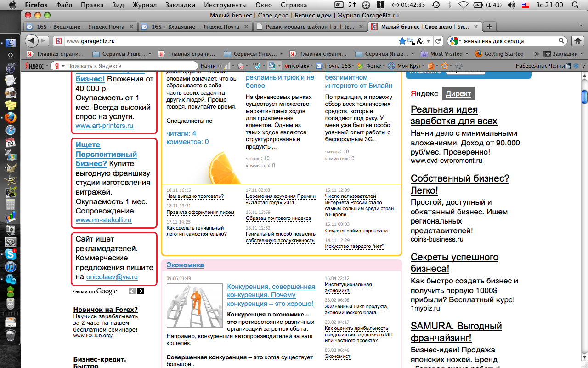The height and width of the screenshot is (368, 588).
Task: Click the vertical page scrollbar thumb
Action: 584,97
